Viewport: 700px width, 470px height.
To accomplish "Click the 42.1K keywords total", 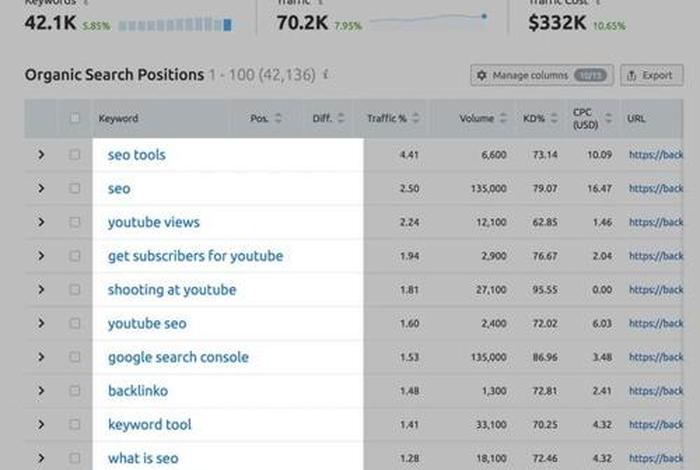I will (50, 23).
